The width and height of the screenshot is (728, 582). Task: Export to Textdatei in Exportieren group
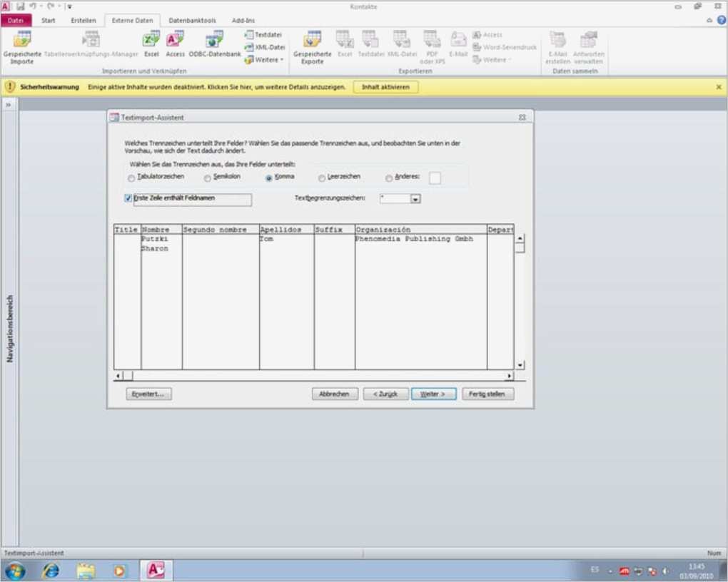pyautogui.click(x=371, y=44)
